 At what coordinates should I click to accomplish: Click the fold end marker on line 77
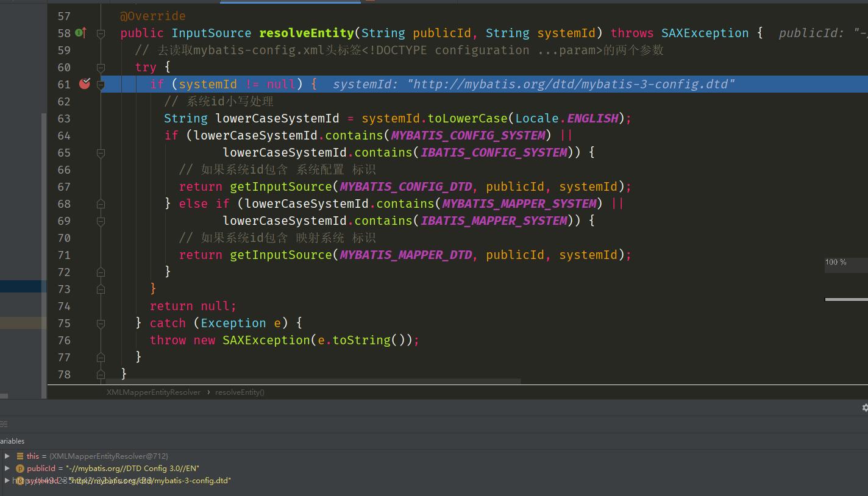pyautogui.click(x=101, y=358)
